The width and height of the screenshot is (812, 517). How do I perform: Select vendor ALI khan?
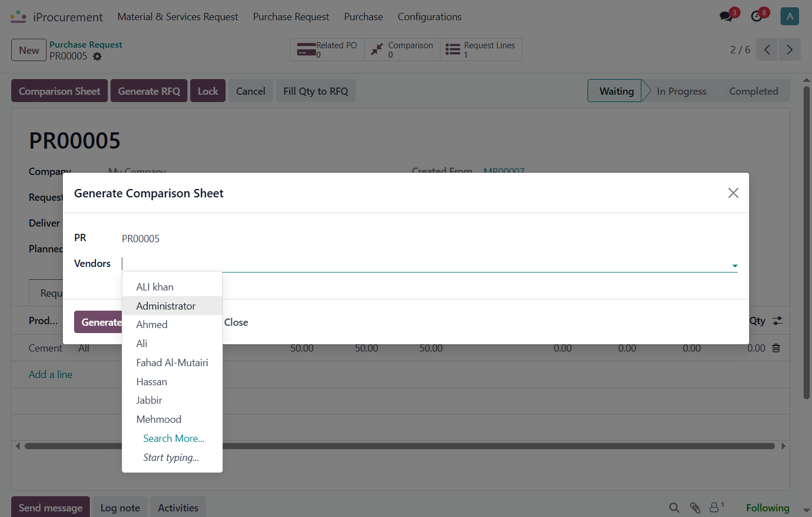pyautogui.click(x=172, y=287)
